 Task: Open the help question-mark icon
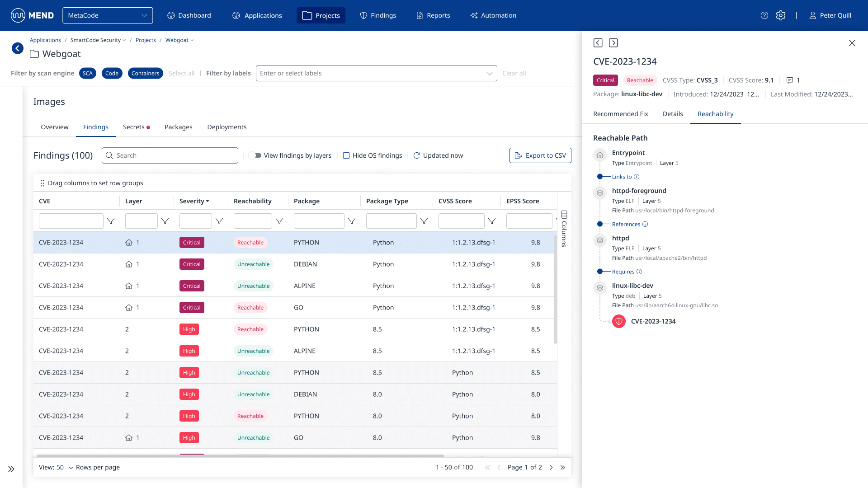pos(765,15)
